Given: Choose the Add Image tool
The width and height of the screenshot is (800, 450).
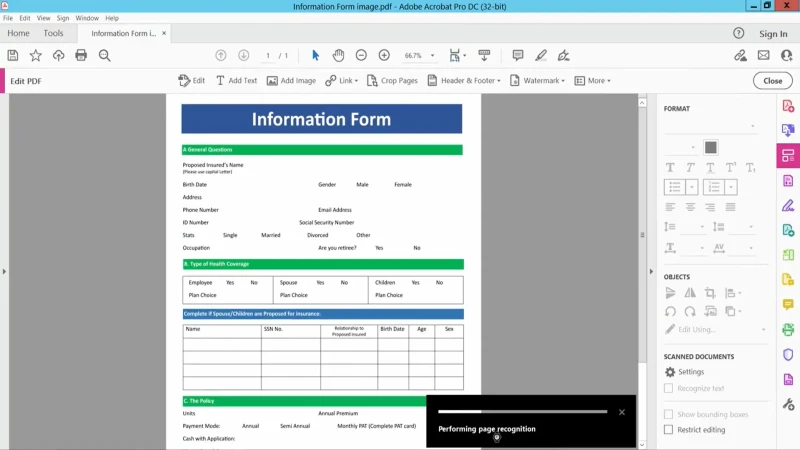Looking at the screenshot, I should 291,81.
